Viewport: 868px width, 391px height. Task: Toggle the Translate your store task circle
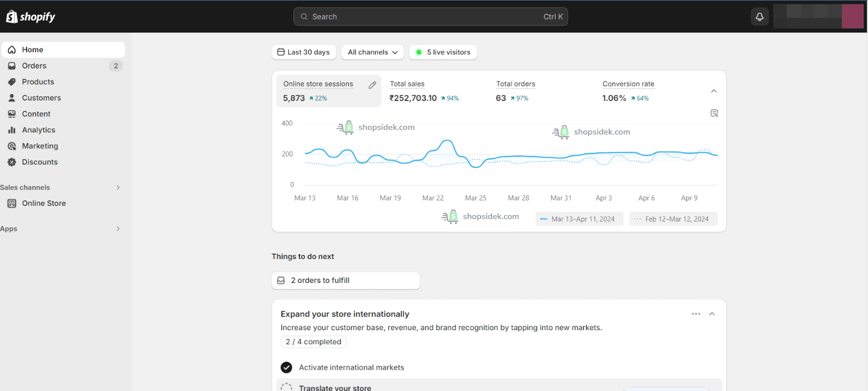pos(286,388)
